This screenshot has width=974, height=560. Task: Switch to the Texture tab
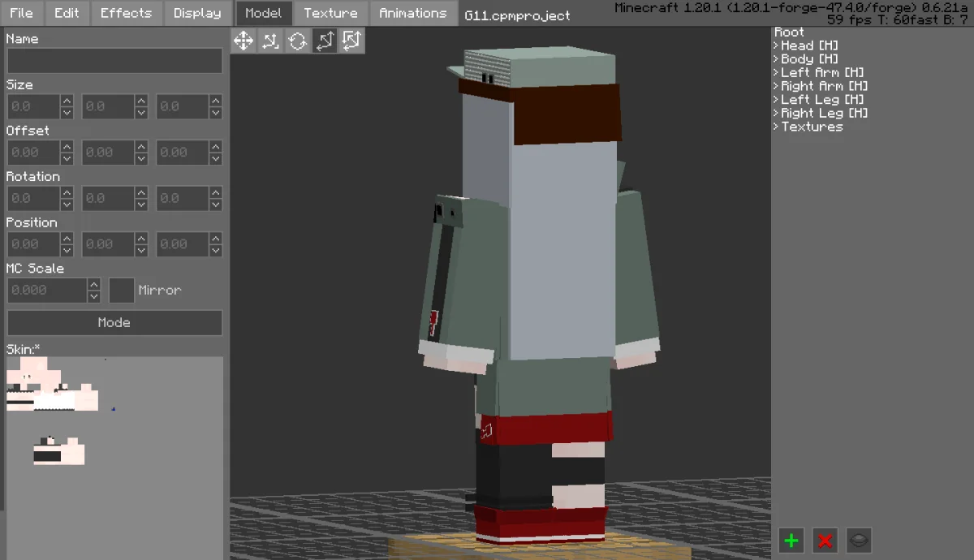tap(330, 13)
